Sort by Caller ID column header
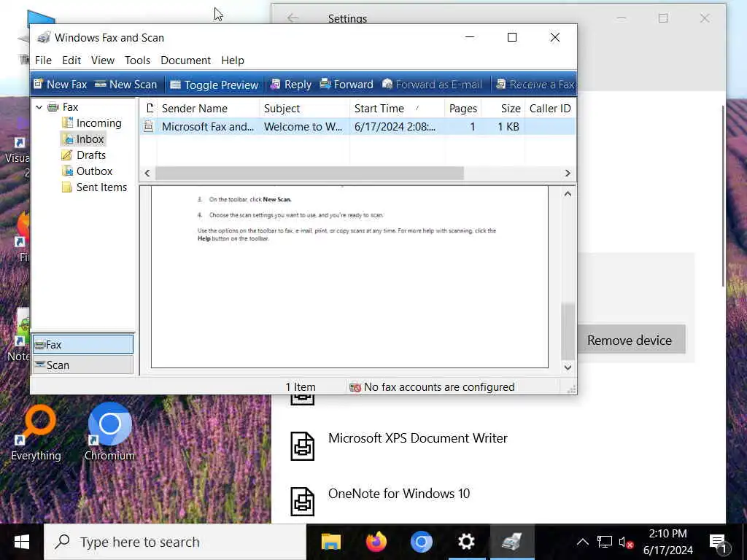This screenshot has height=560, width=747. (550, 109)
